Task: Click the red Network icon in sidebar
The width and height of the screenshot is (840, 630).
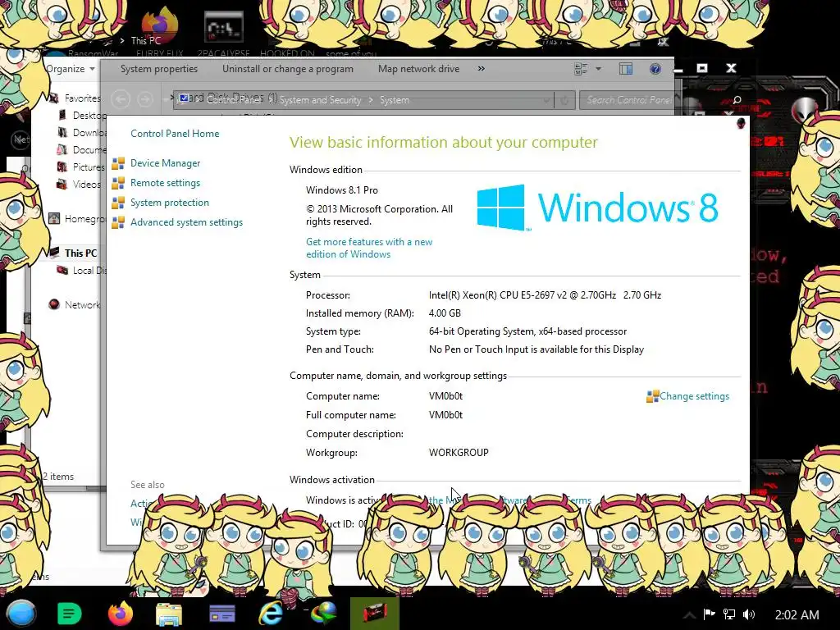Action: click(53, 305)
